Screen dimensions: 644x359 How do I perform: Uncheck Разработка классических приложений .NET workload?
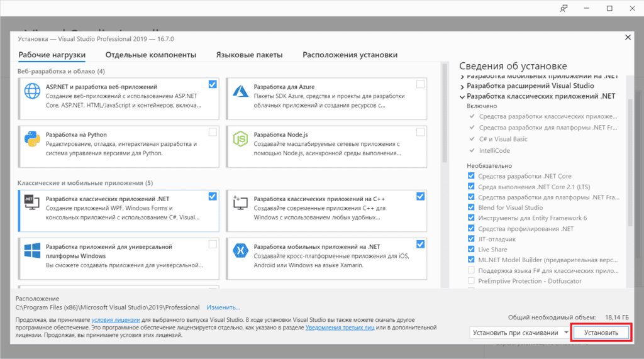pyautogui.click(x=213, y=196)
